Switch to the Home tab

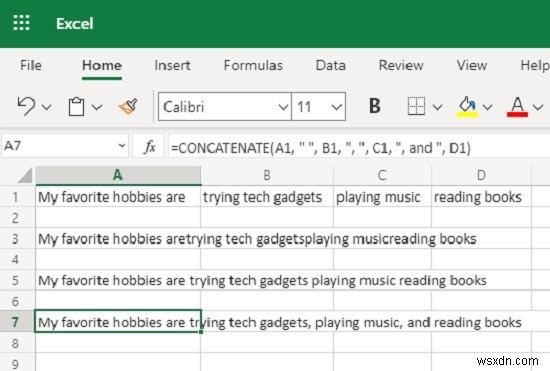(x=102, y=65)
